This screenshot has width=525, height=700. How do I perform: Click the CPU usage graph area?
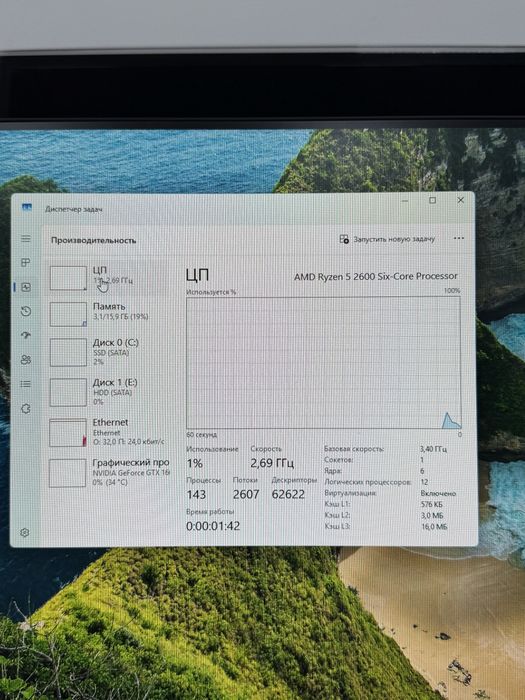(x=323, y=362)
